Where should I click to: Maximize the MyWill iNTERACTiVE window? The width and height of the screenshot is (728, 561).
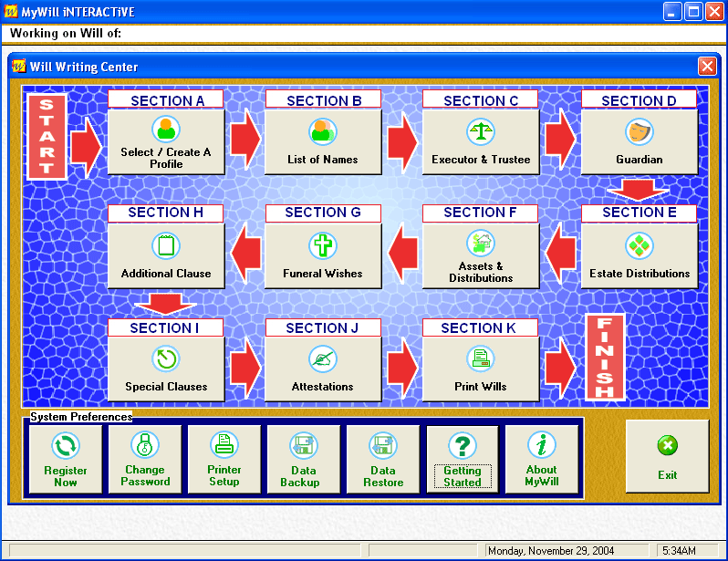point(693,12)
